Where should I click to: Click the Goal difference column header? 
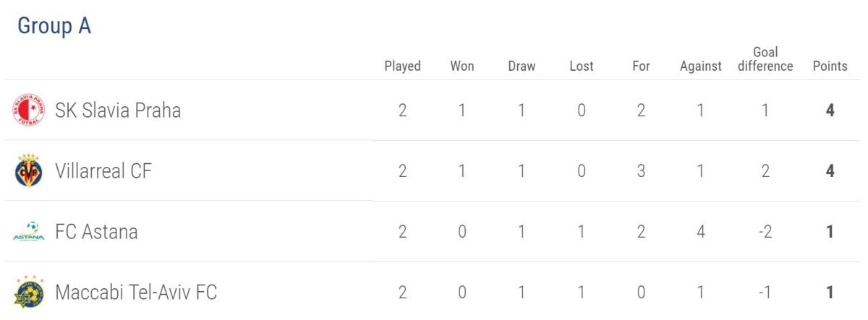tap(765, 59)
